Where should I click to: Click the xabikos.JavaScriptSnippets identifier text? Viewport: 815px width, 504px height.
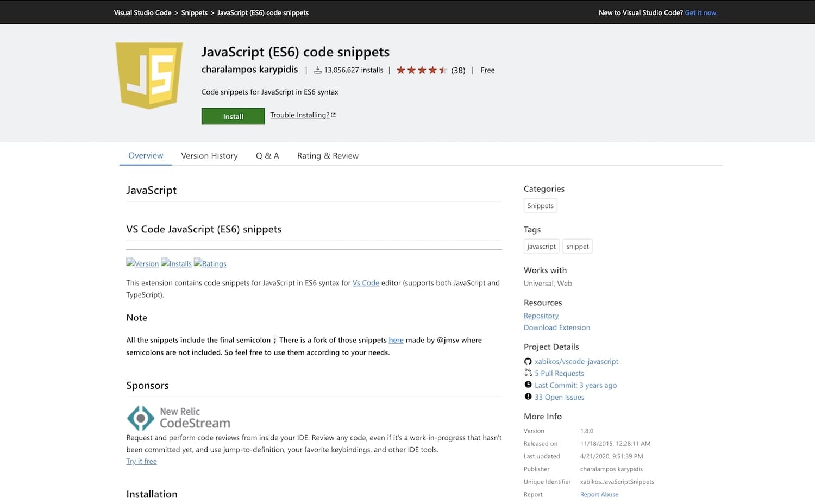(617, 482)
